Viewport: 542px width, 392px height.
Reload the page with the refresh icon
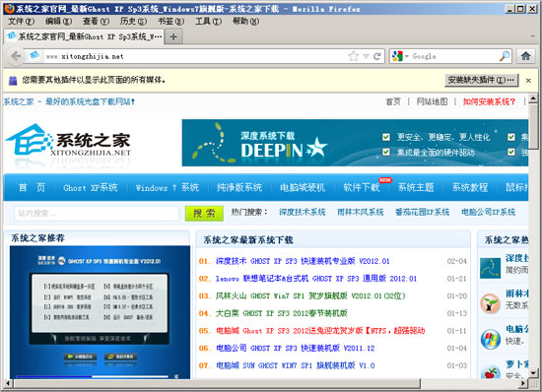(377, 56)
